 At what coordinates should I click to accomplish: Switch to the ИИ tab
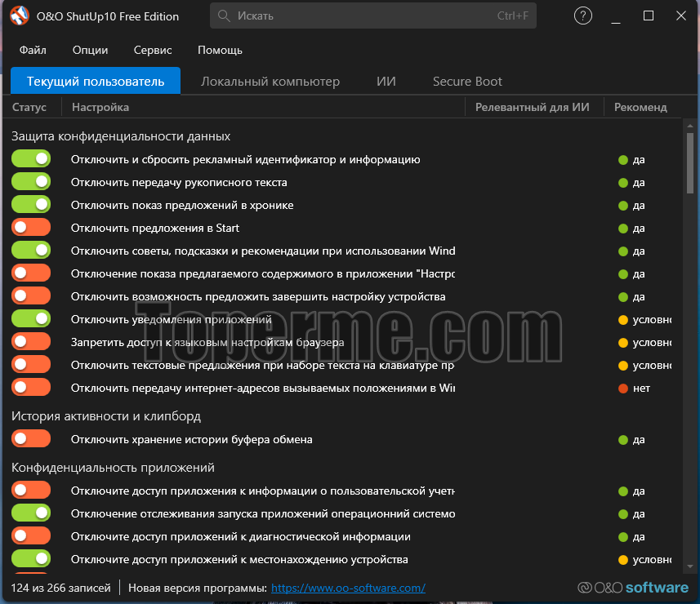pos(386,81)
